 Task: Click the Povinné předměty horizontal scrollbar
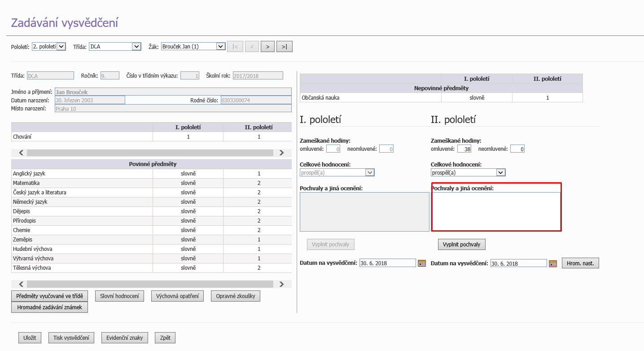click(151, 284)
